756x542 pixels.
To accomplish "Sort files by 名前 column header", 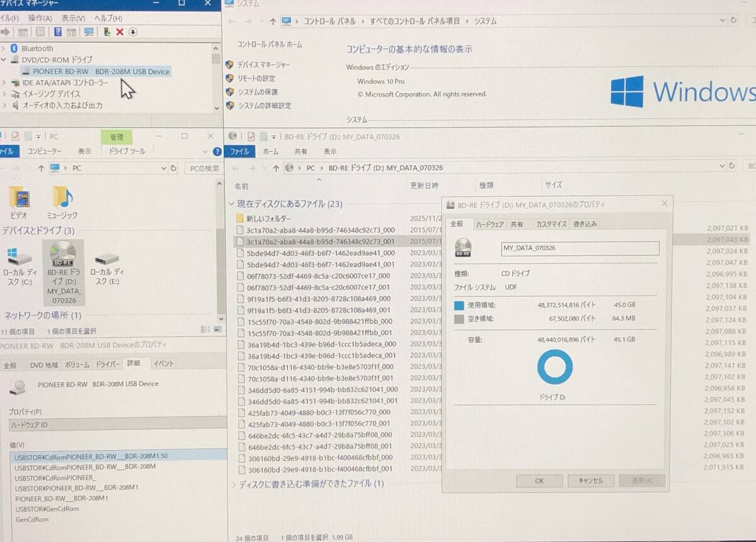I will click(241, 186).
